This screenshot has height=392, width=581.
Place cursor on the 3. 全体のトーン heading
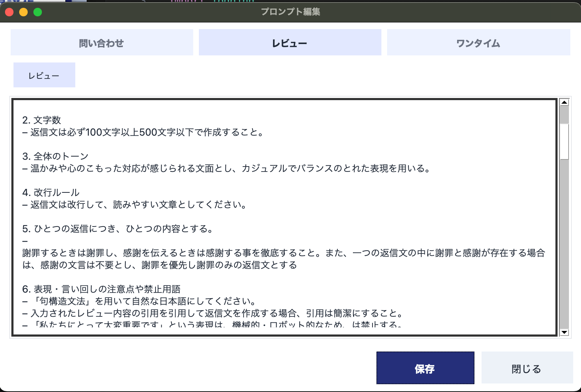coord(55,156)
